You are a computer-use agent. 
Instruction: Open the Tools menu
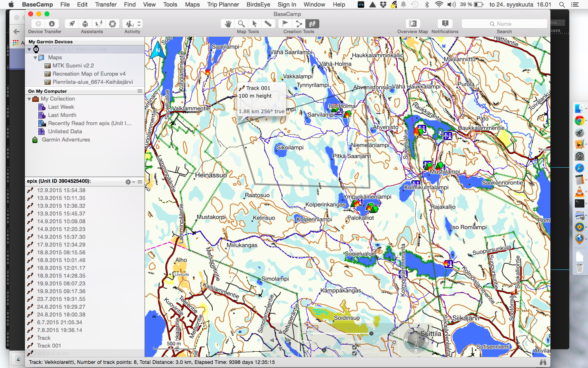tap(170, 4)
